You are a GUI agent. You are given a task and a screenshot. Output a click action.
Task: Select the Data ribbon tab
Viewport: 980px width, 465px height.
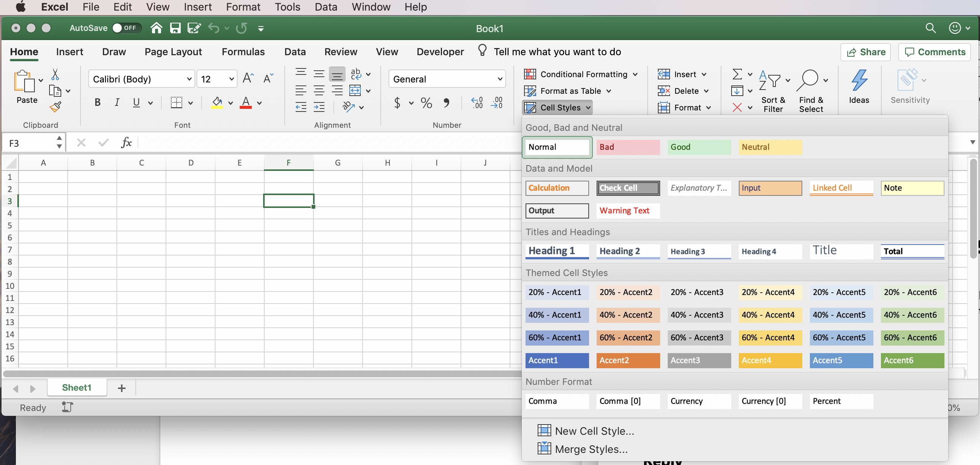click(x=294, y=52)
